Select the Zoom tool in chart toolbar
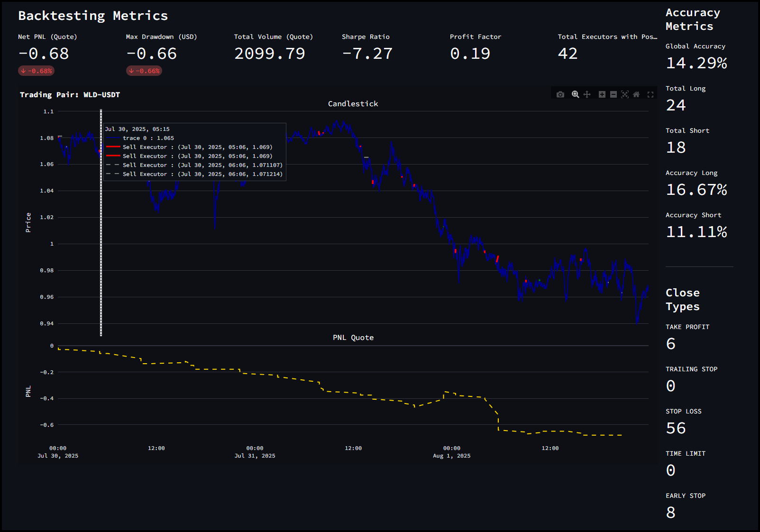The height and width of the screenshot is (532, 760). (575, 94)
